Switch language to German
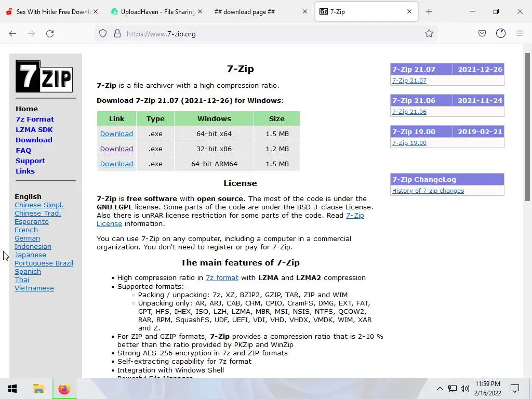This screenshot has width=532, height=399. point(27,238)
